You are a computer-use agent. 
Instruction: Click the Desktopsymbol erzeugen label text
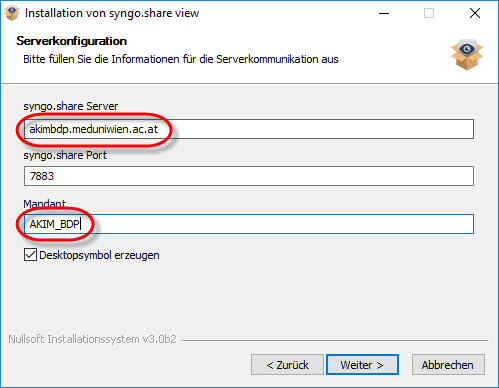99,255
